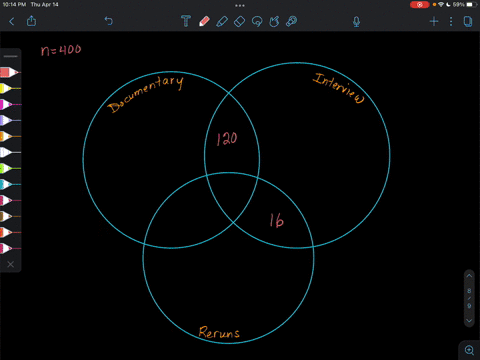Tap the "Interview" circle label

click(x=338, y=88)
